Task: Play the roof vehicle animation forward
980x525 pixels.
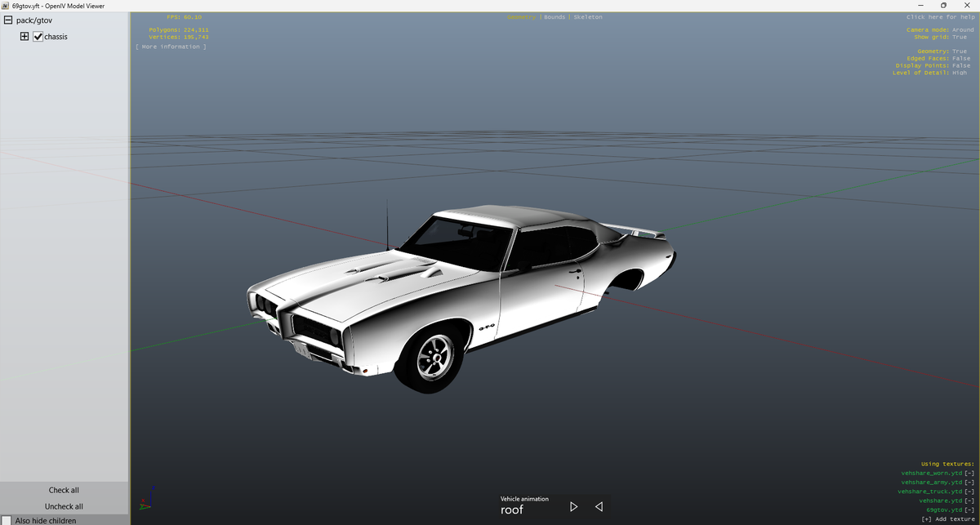Action: (x=573, y=507)
